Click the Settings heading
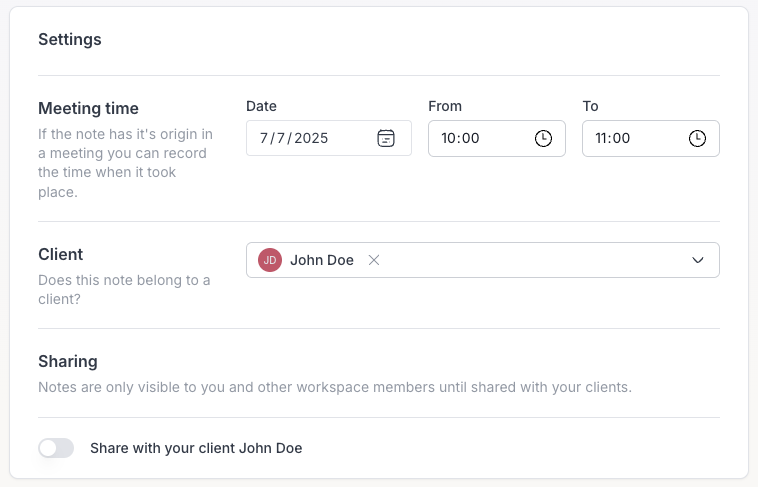The height and width of the screenshot is (487, 758). click(x=70, y=39)
